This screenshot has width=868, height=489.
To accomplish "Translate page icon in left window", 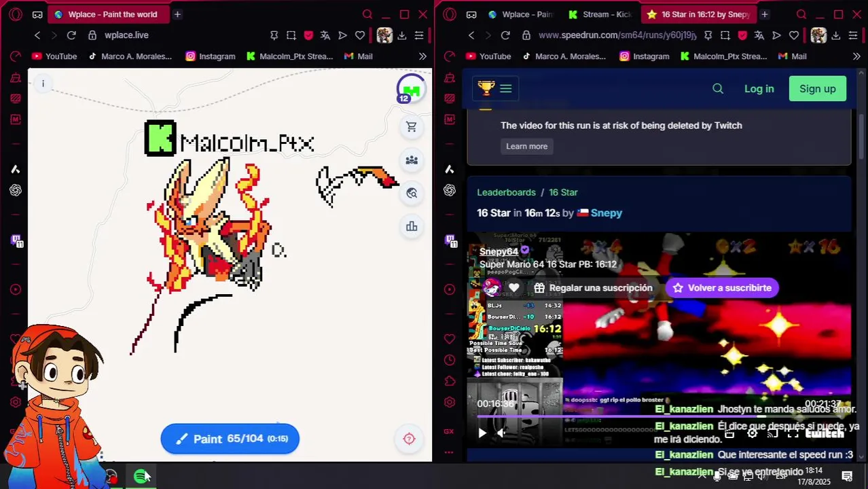I will coord(325,35).
